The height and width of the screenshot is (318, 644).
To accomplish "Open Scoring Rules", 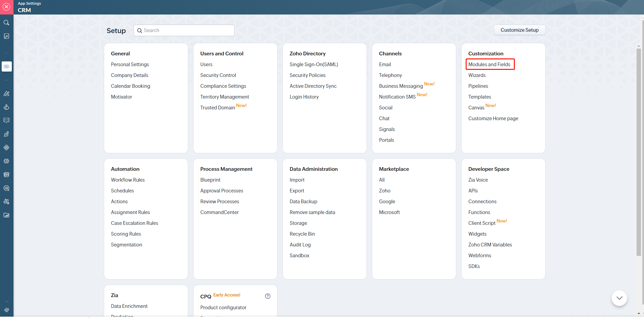I will pos(126,234).
